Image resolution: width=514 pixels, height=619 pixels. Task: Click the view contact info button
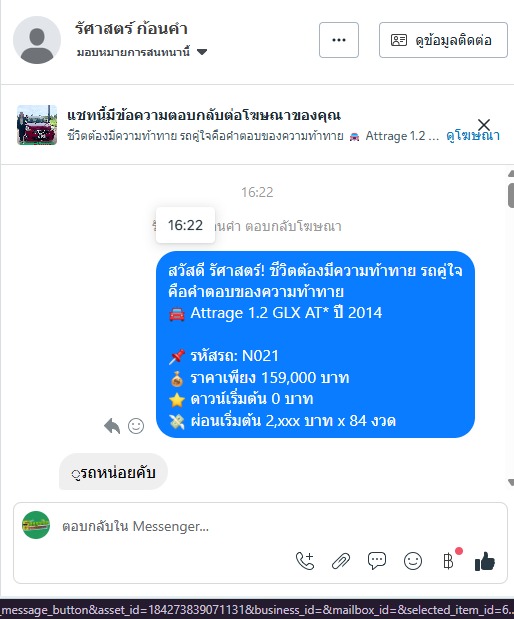pos(443,40)
